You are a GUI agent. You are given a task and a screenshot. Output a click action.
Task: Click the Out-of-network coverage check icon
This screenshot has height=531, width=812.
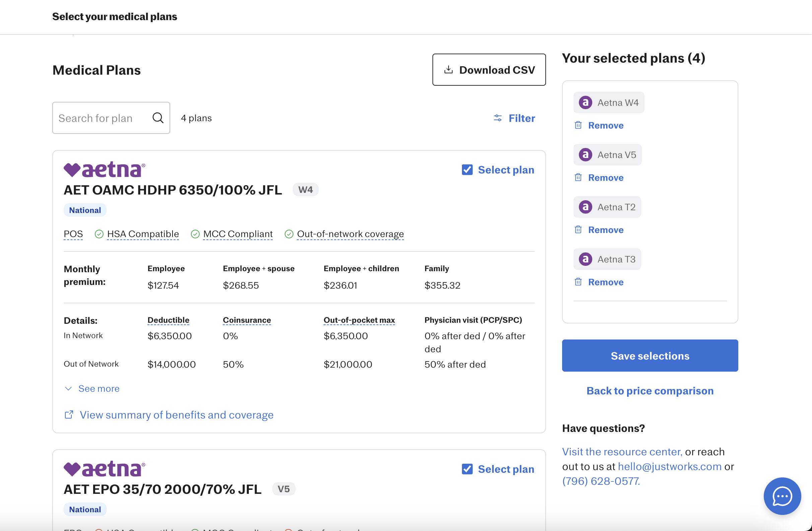(289, 234)
